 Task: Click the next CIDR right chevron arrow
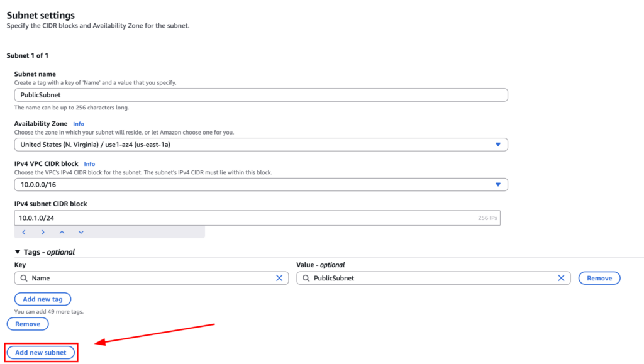[x=43, y=232]
